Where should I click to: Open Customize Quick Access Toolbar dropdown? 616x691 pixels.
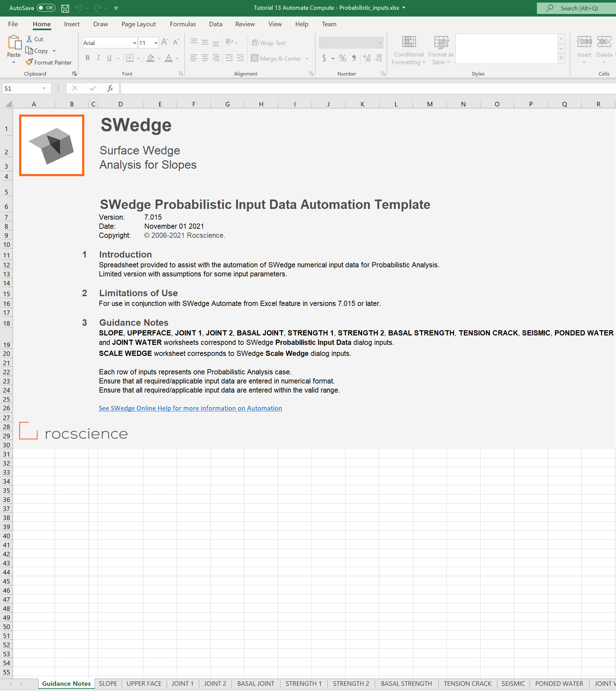coord(116,8)
